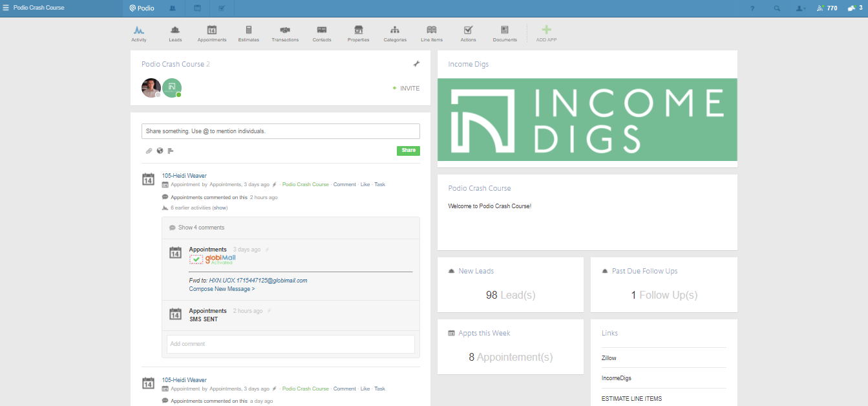The width and height of the screenshot is (868, 406).
Task: Open the Line Items app
Action: click(432, 34)
